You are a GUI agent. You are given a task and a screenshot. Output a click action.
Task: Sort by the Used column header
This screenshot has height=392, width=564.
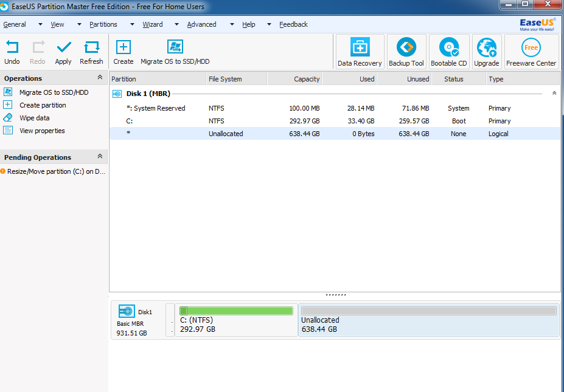click(349, 78)
